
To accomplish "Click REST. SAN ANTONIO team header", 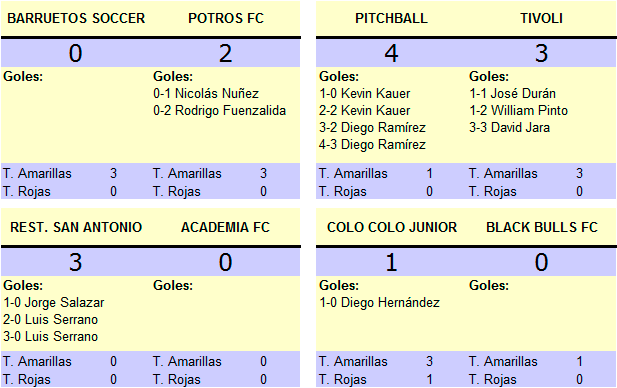I will (76, 227).
